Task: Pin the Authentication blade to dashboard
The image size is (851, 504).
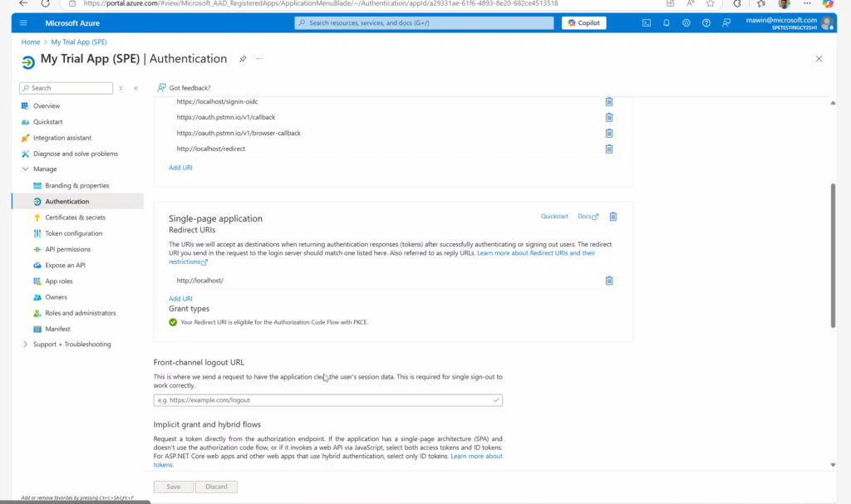Action: (x=243, y=59)
